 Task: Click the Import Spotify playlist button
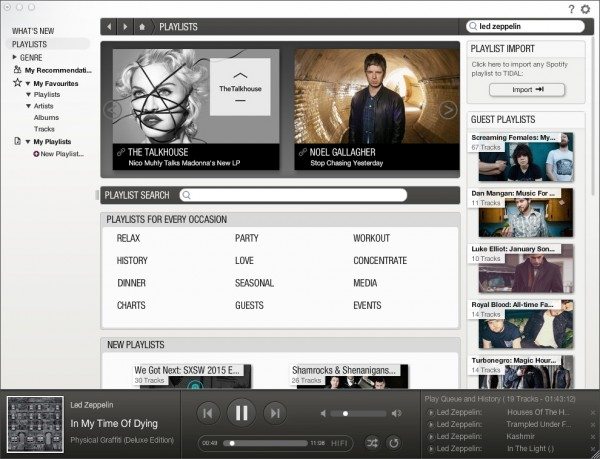527,90
